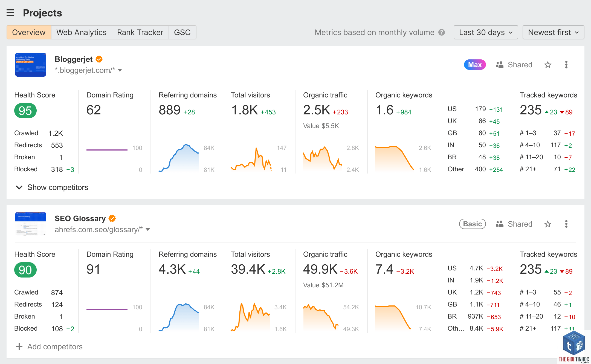This screenshot has width=591, height=364.
Task: Click the Bloggerjet verified badge icon
Action: 99,59
